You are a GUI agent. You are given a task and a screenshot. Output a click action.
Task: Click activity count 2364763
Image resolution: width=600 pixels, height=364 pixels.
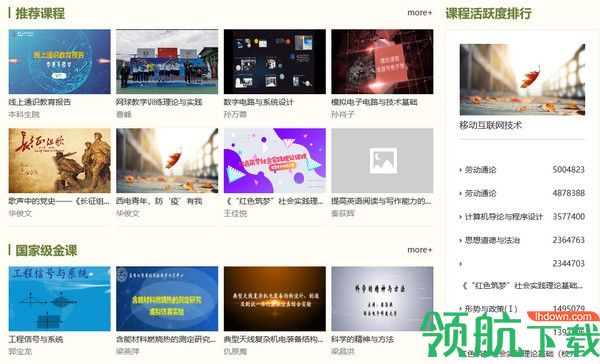point(569,240)
